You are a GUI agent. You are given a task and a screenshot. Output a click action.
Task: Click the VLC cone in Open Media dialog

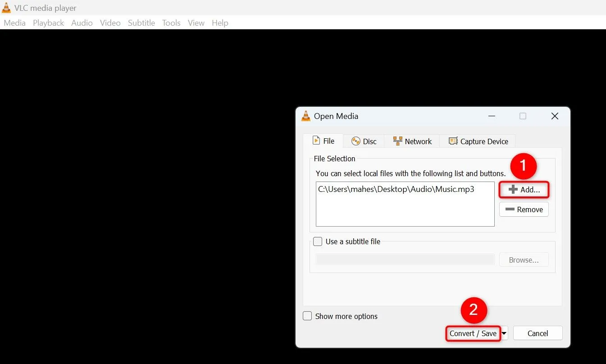point(305,116)
